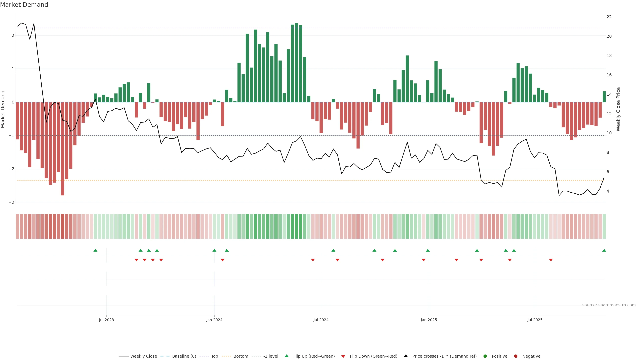644x362 pixels.
Task: Toggle the Top dotted line legend entry
Action: pos(214,356)
